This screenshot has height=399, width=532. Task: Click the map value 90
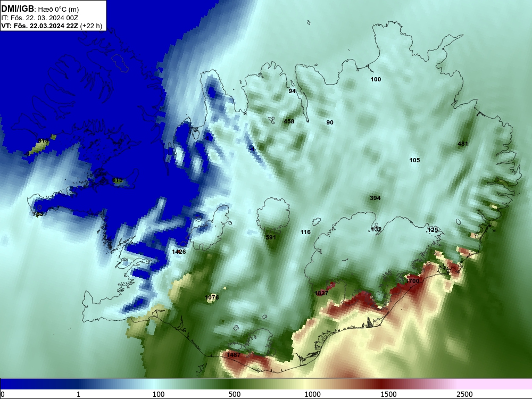[330, 122]
